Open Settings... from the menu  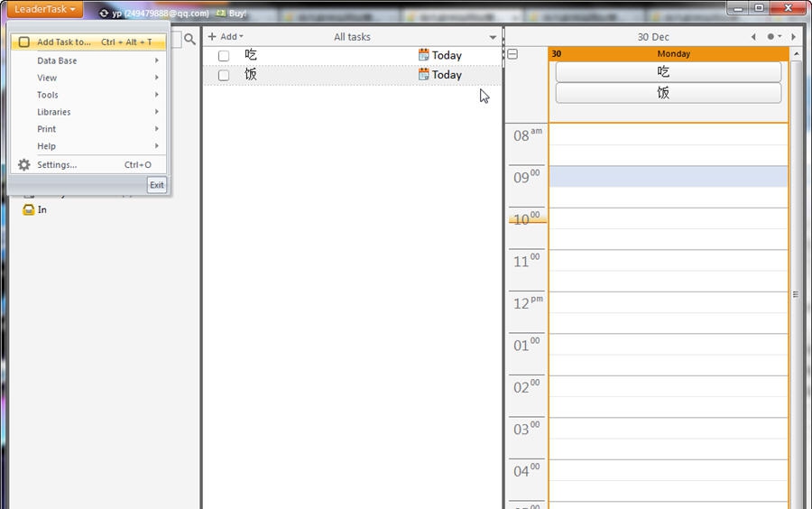pyautogui.click(x=88, y=164)
